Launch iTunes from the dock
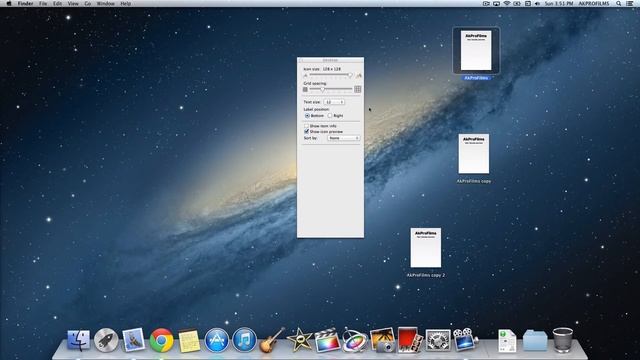This screenshot has height=360, width=640. coord(244,340)
